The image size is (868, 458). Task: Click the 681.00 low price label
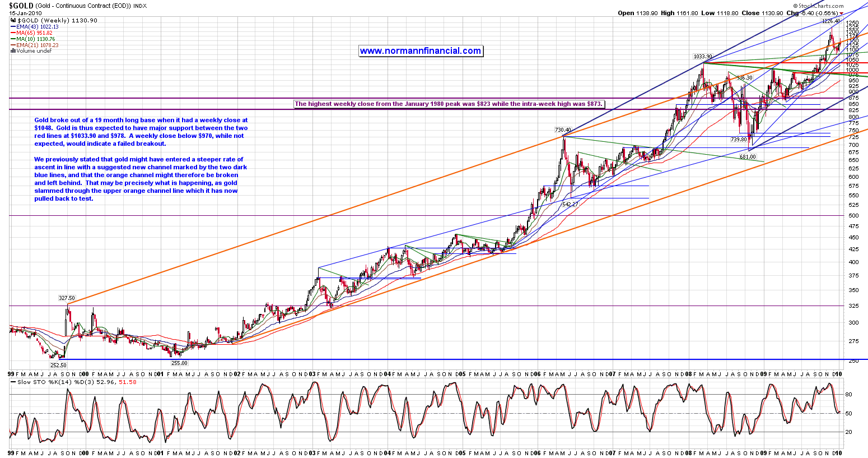pyautogui.click(x=748, y=157)
